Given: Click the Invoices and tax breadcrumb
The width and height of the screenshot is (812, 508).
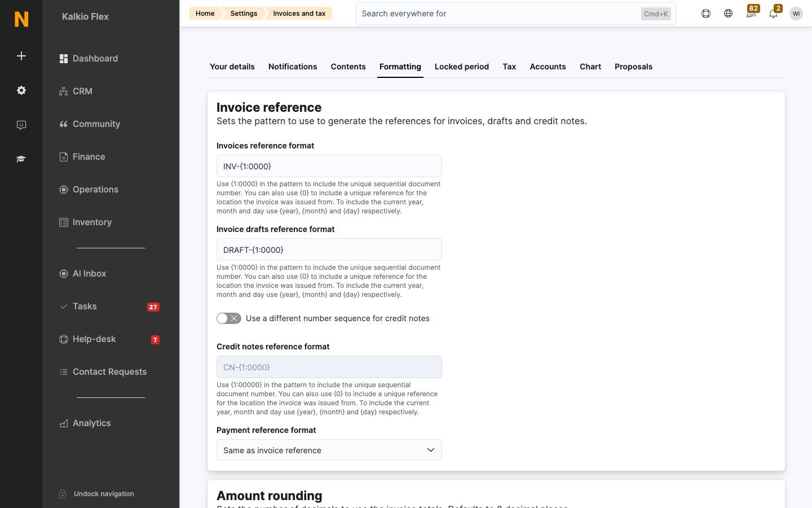Looking at the screenshot, I should click(x=299, y=14).
